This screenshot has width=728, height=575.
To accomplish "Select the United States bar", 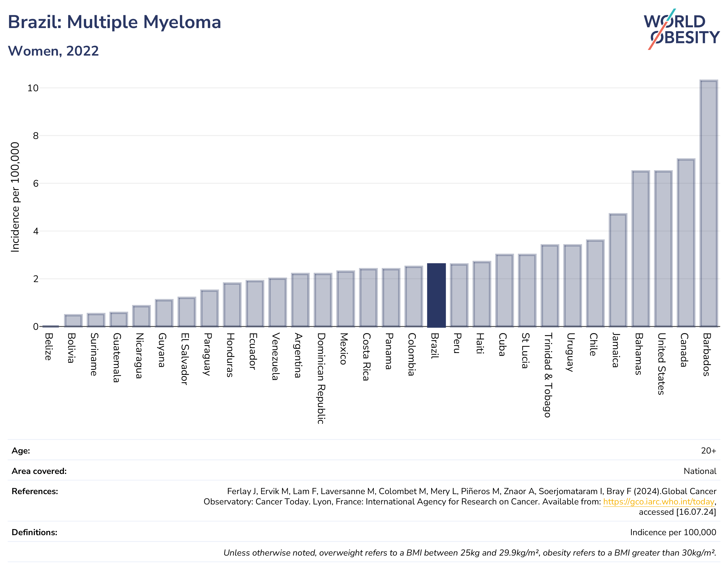I will [663, 248].
